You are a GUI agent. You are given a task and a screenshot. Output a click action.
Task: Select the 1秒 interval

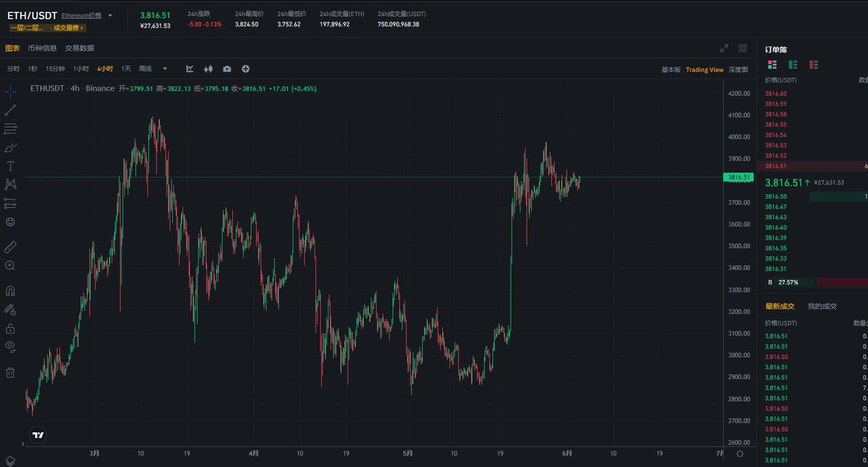pyautogui.click(x=33, y=69)
